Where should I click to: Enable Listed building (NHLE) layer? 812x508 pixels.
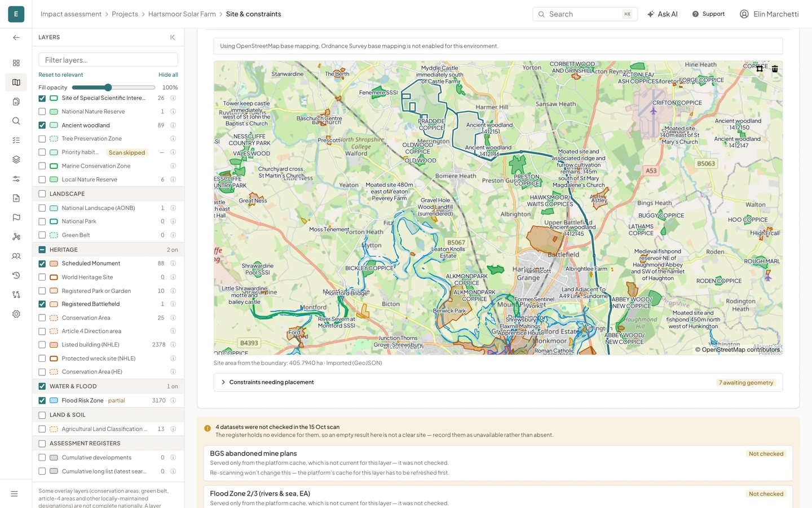point(42,345)
